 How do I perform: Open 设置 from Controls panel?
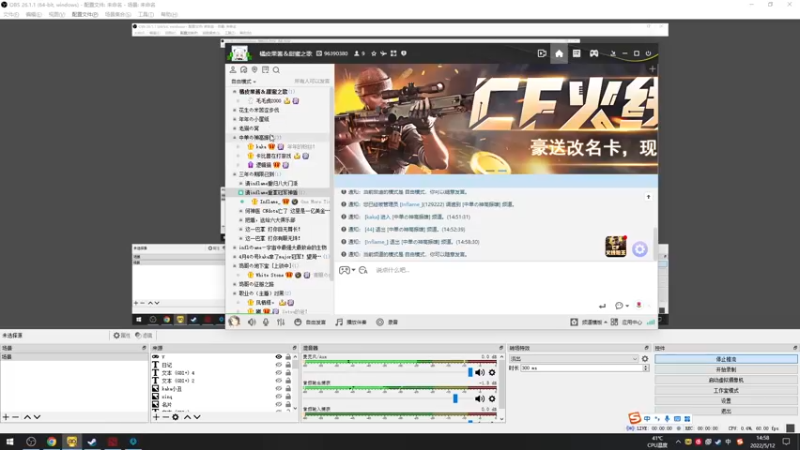click(726, 401)
